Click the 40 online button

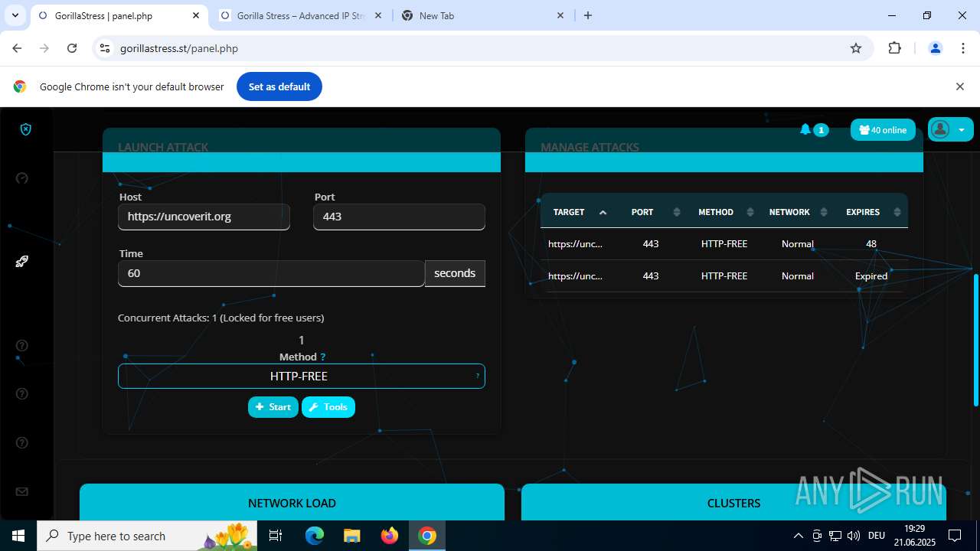(x=883, y=130)
